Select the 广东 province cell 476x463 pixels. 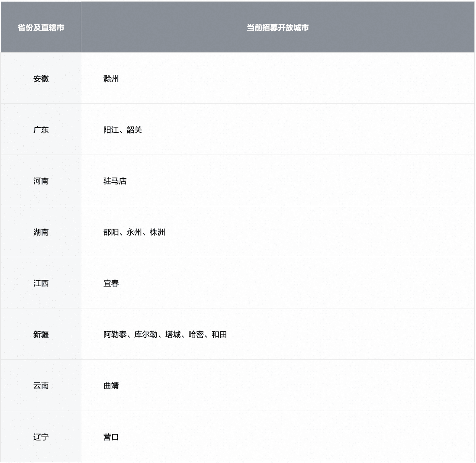coord(41,130)
